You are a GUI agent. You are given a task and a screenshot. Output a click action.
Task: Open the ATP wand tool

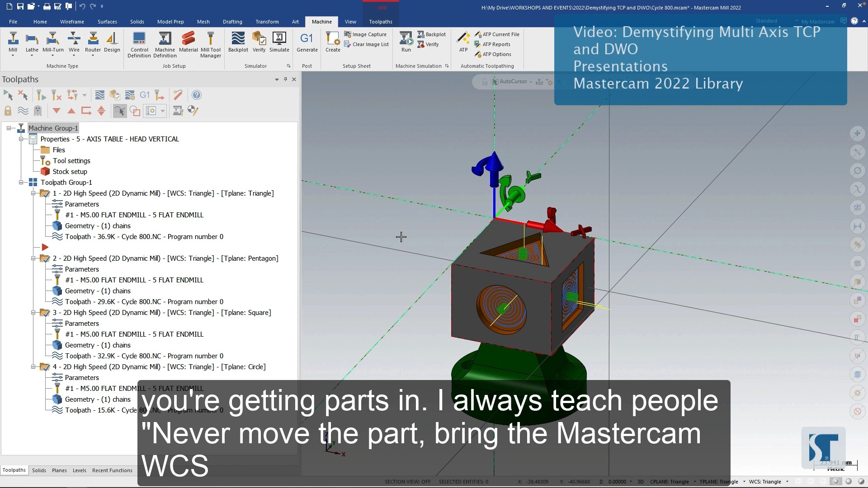click(x=463, y=42)
